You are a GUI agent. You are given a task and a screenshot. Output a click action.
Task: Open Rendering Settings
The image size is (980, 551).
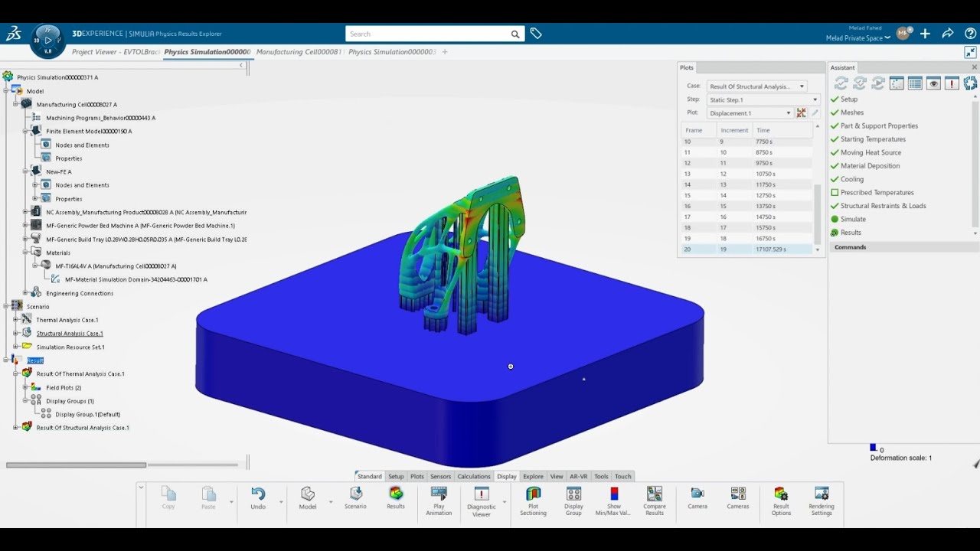822,501
